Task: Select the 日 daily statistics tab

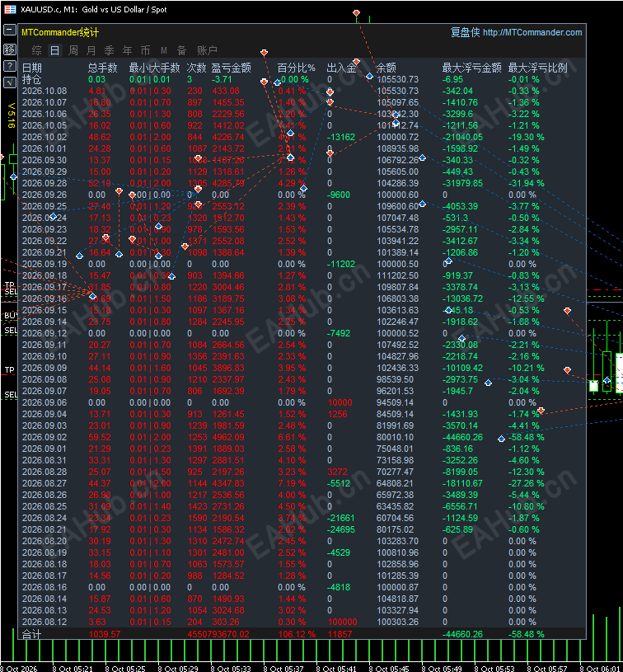Action: coord(54,50)
